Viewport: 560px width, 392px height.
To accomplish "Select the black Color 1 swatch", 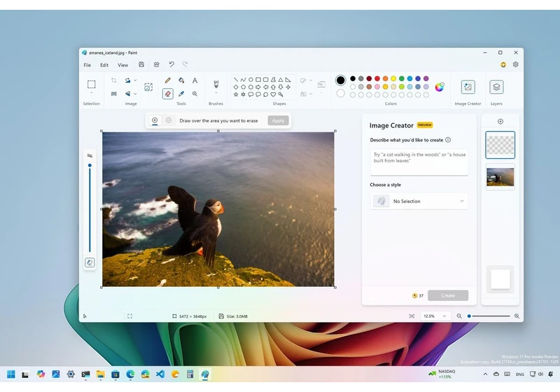I will (x=340, y=80).
